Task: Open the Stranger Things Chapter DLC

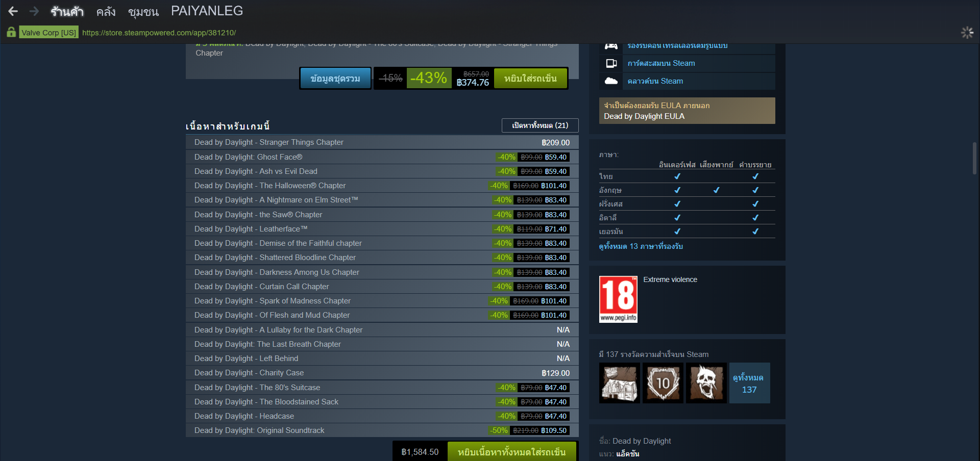Action: [x=382, y=142]
